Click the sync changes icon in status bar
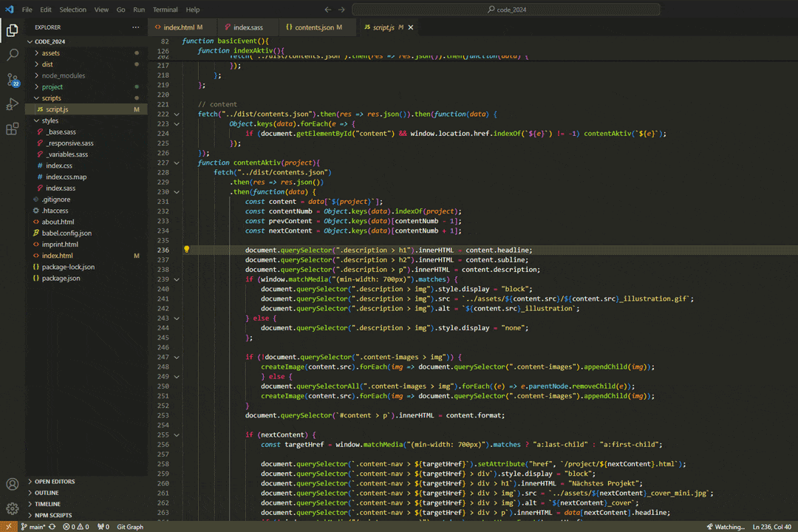Viewport: 798px width, 532px height. point(52,527)
